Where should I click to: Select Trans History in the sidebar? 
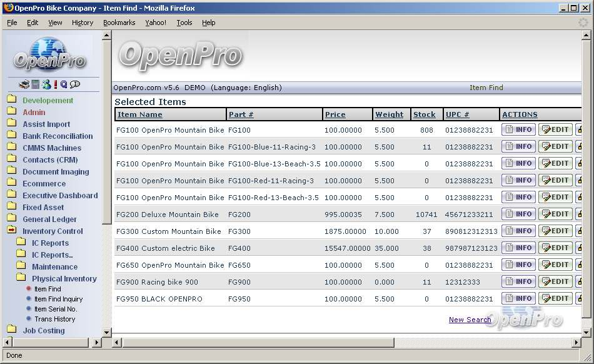(54, 319)
